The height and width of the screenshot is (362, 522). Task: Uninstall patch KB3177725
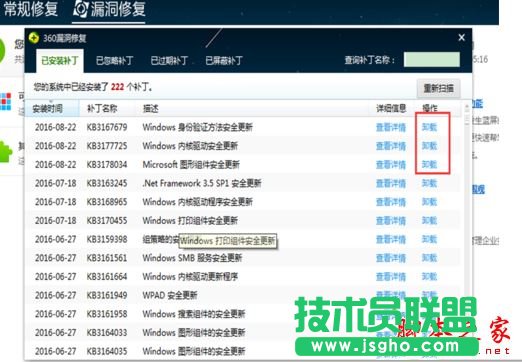(429, 146)
